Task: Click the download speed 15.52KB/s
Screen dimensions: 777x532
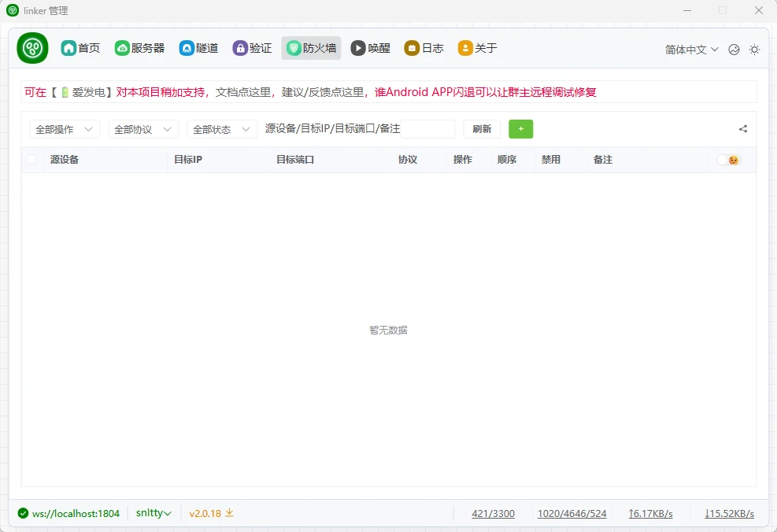Action: 730,514
